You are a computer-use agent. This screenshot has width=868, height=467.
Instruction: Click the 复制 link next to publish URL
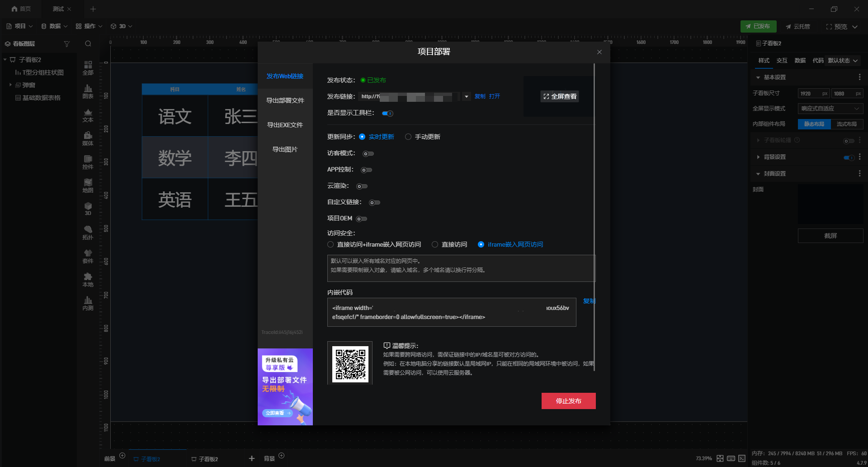[480, 96]
